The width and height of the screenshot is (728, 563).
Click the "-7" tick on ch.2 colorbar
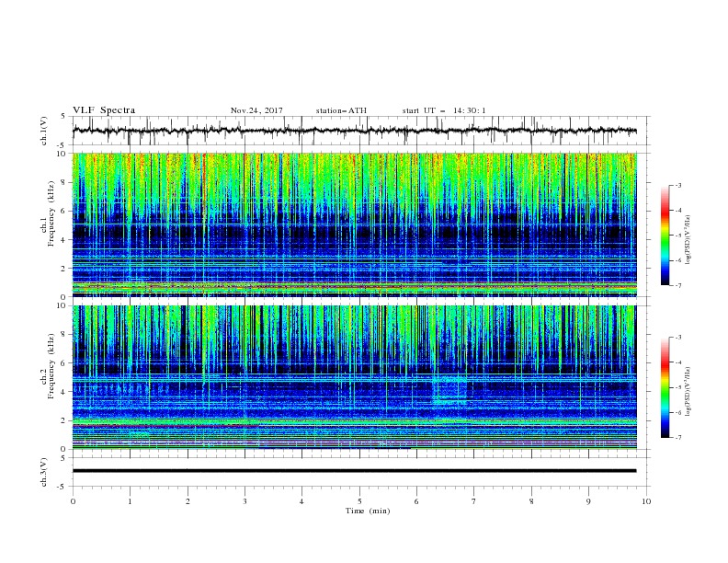(678, 438)
